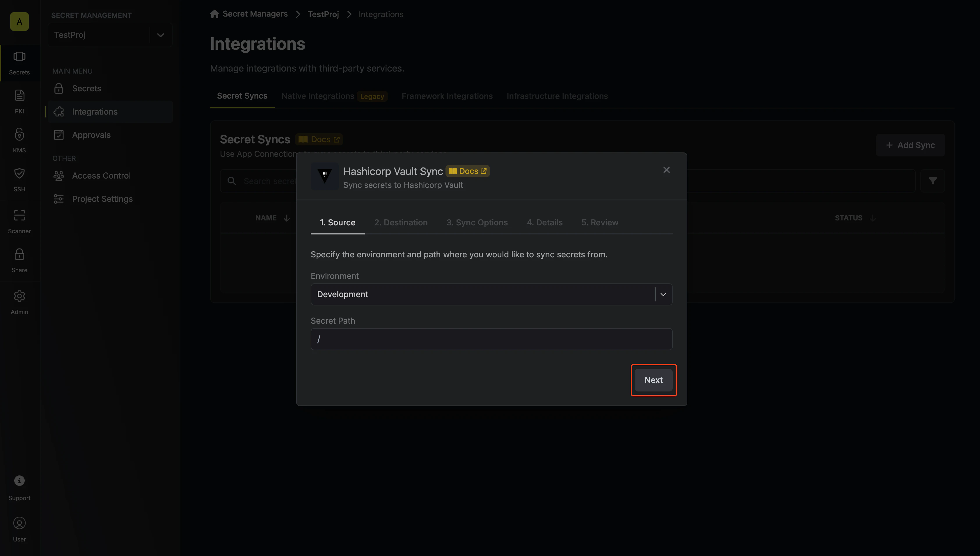Click the organization avatar labeled A
Image resolution: width=980 pixels, height=556 pixels.
(x=19, y=22)
